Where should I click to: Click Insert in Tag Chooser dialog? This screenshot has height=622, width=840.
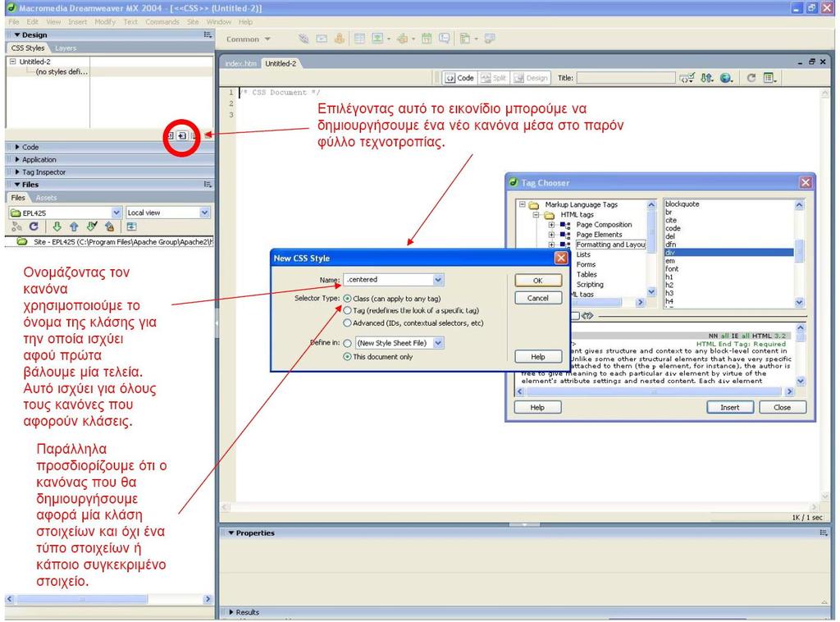[729, 407]
